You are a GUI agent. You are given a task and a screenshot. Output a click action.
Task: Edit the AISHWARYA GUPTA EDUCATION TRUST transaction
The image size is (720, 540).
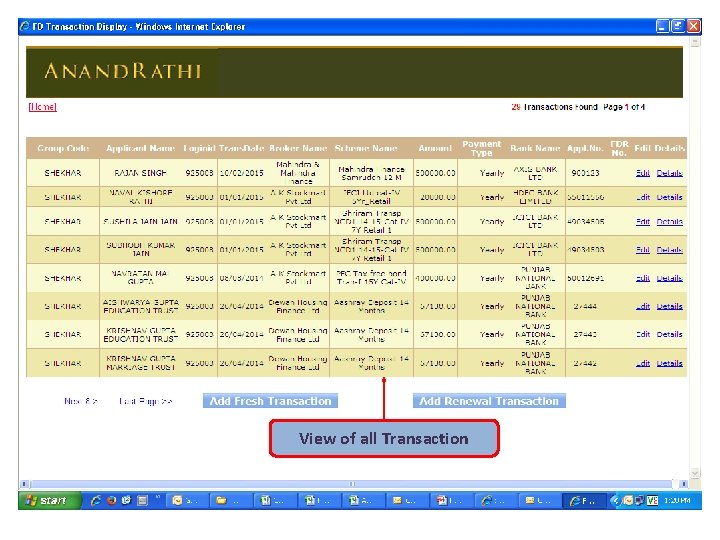pos(643,306)
